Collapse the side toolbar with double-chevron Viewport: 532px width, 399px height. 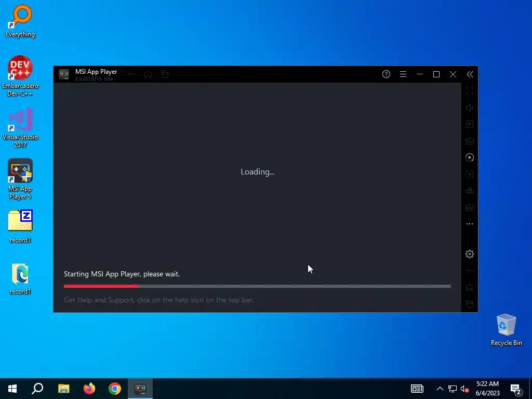pos(470,74)
